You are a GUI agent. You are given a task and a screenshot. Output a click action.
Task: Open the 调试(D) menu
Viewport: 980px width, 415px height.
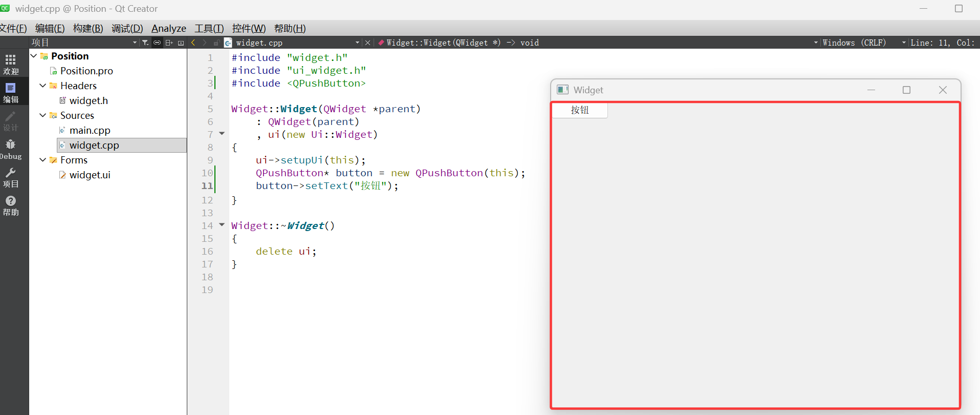pos(127,28)
